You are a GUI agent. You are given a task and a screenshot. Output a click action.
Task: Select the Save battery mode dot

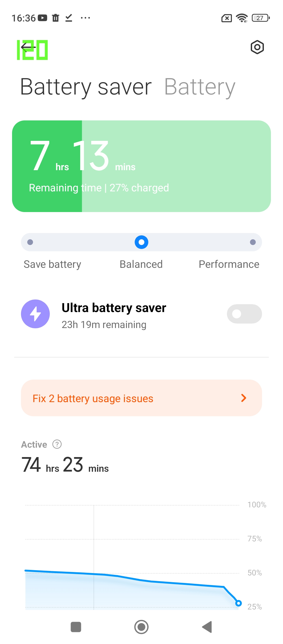30,242
